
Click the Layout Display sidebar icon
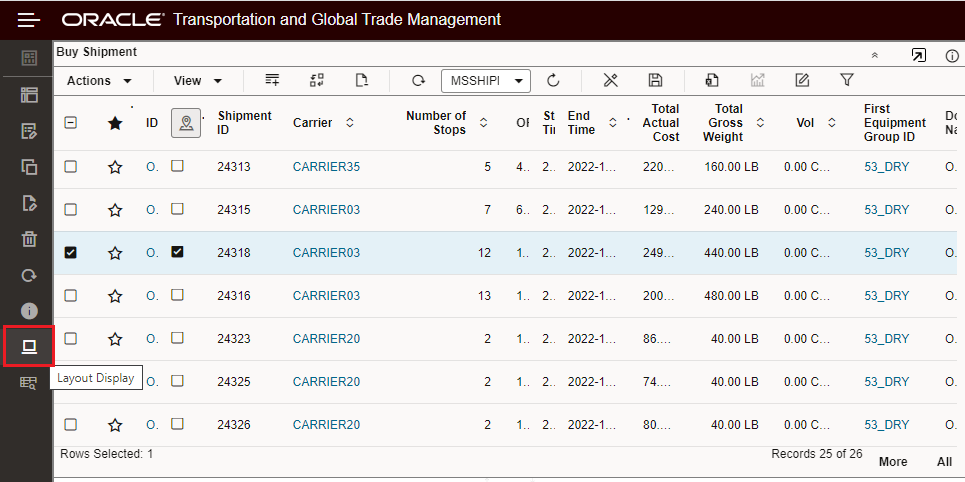29,346
